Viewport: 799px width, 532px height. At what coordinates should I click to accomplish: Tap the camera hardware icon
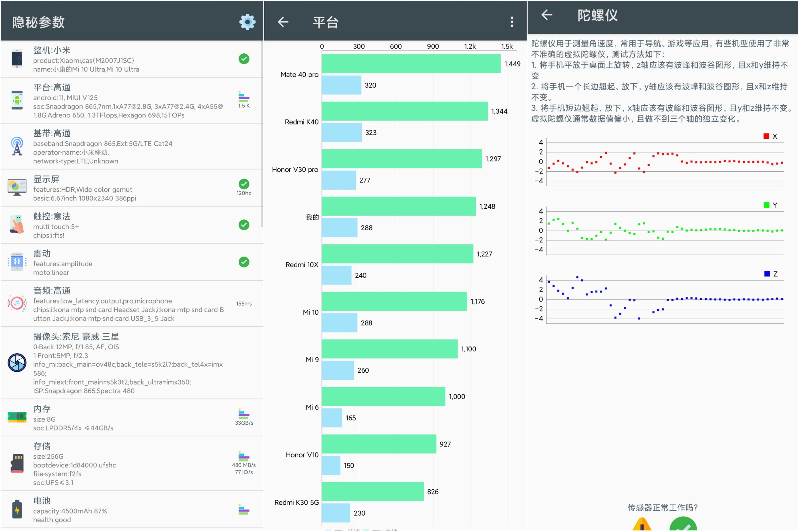(17, 362)
